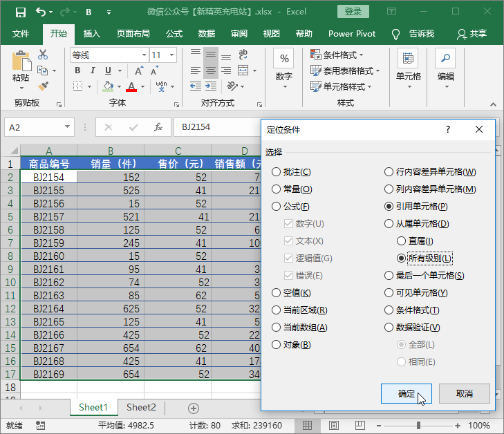Click the wén phonetic guide icon
Screen dimensions: 504x434
click(x=161, y=86)
